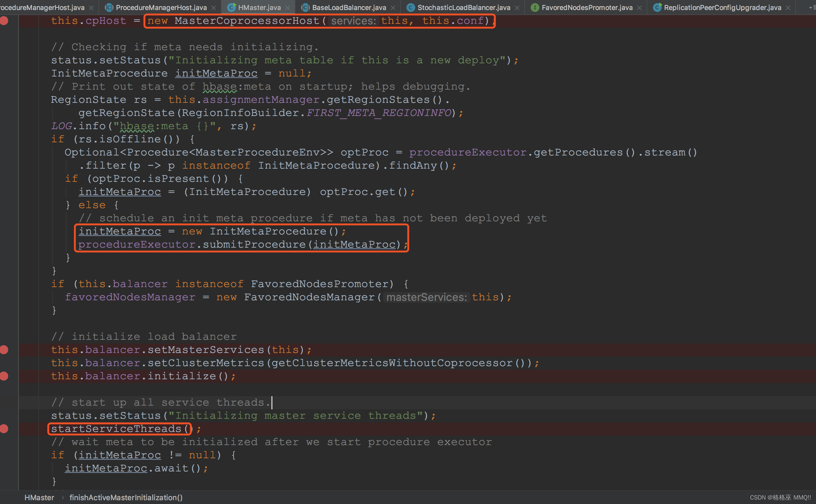This screenshot has height=504, width=816.
Task: Close the ReplicationPeerConfigUpgrader.java tab
Action: [x=788, y=8]
